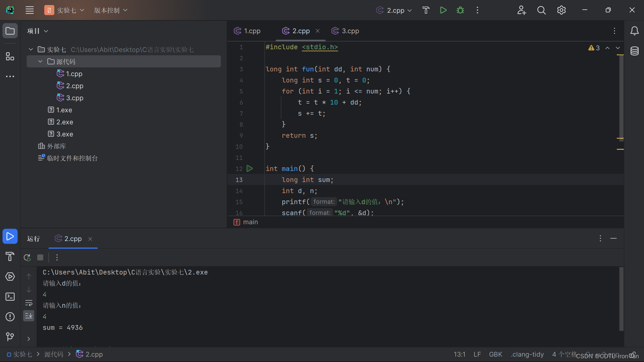Screen dimensions: 644x362
Task: Expand the 版本控制 dropdown menu
Action: point(111,10)
